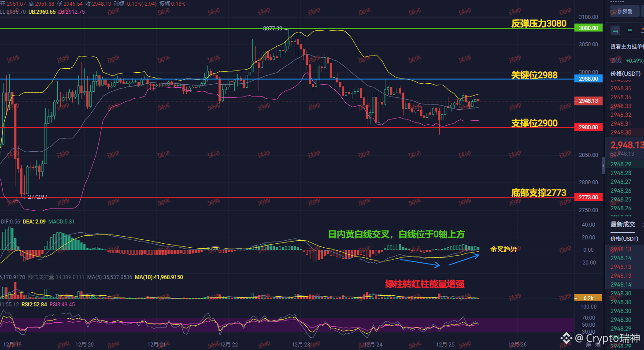Click the orange 6.2k volume axis tag

[x=589, y=298]
